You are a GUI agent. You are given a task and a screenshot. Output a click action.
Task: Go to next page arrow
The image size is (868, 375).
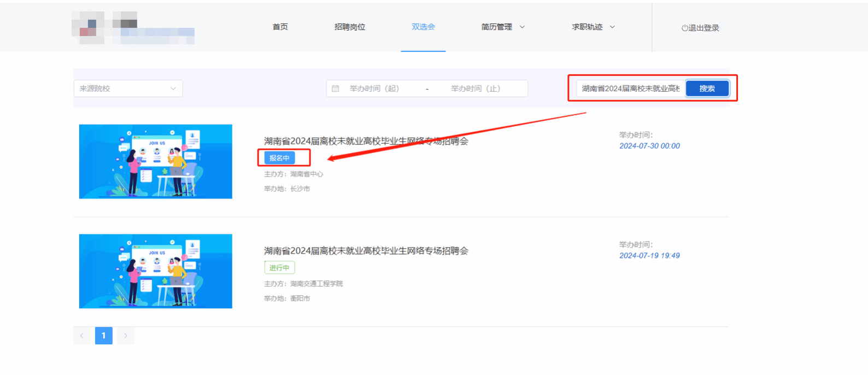pyautogui.click(x=125, y=336)
